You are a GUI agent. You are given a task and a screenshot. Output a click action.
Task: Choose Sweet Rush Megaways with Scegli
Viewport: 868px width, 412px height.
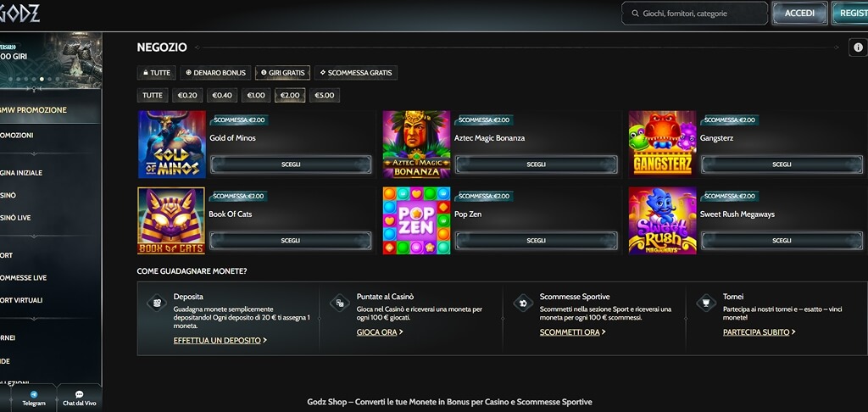point(782,241)
